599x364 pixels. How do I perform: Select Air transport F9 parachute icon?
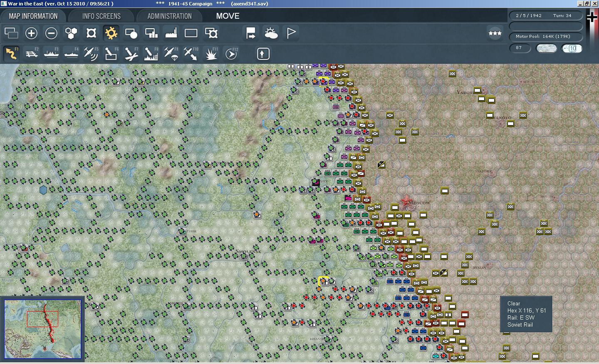pyautogui.click(x=171, y=54)
